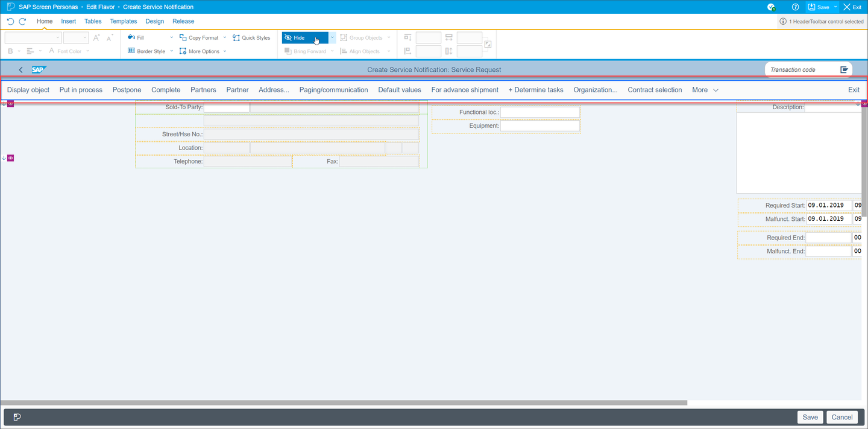Exit the Screen Personas editor
This screenshot has height=429, width=868.
852,7
